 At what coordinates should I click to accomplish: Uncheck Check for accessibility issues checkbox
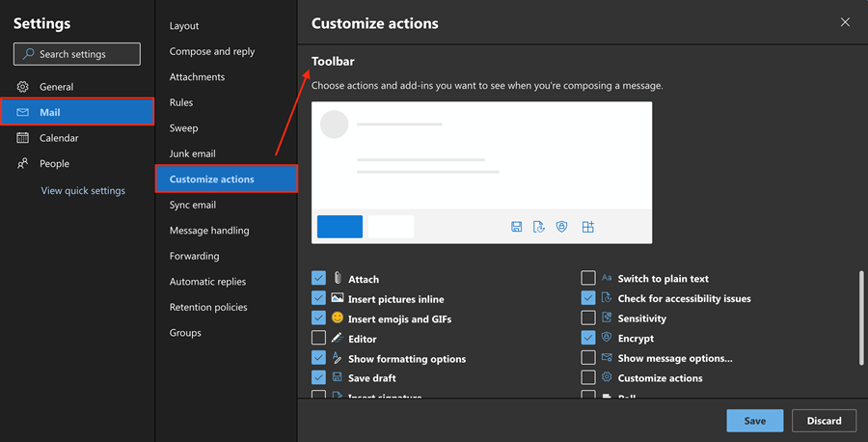[x=588, y=297]
